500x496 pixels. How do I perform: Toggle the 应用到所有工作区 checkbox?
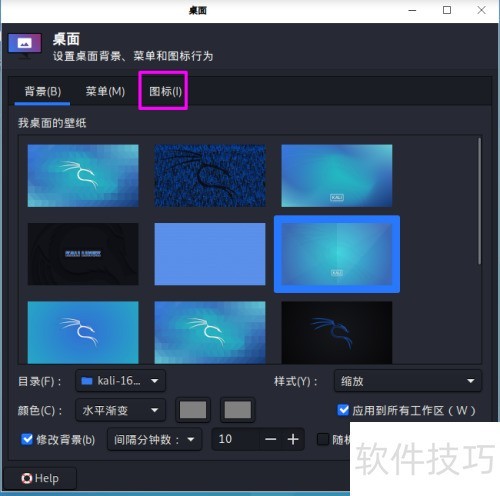(343, 410)
